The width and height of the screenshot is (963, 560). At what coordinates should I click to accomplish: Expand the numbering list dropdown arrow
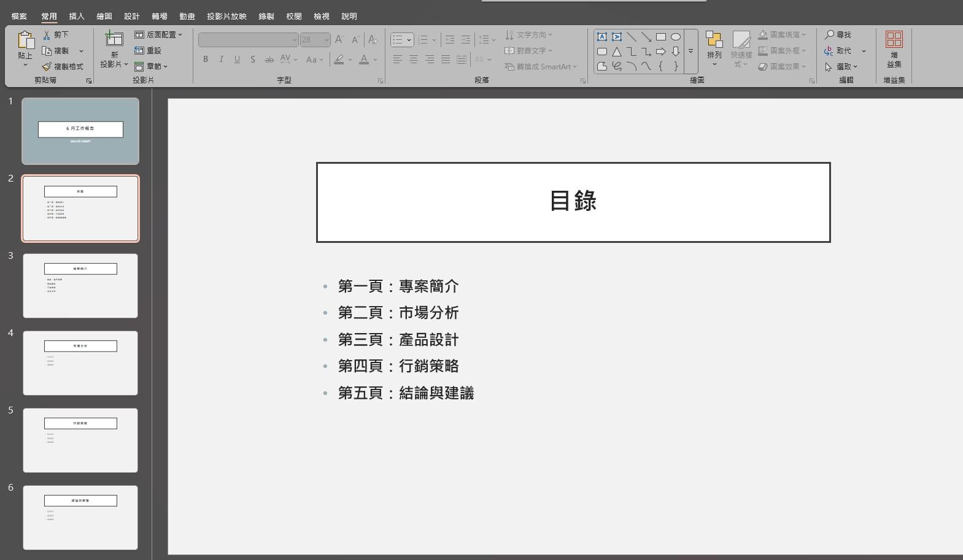click(x=434, y=40)
